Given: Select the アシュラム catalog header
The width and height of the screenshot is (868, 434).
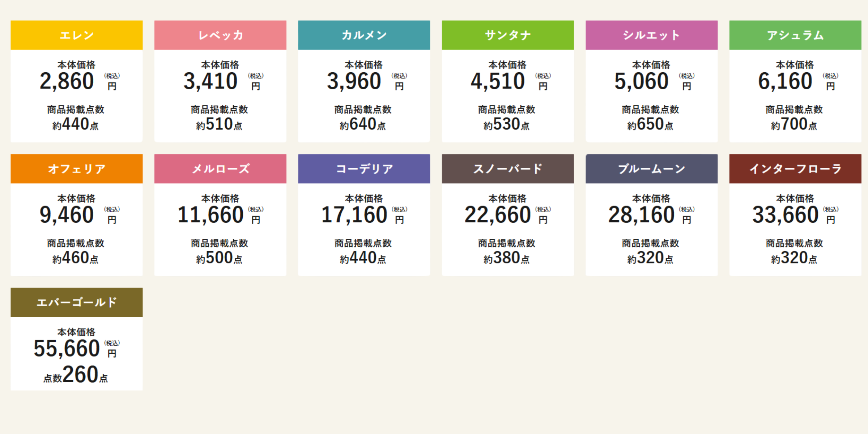Looking at the screenshot, I should [795, 35].
